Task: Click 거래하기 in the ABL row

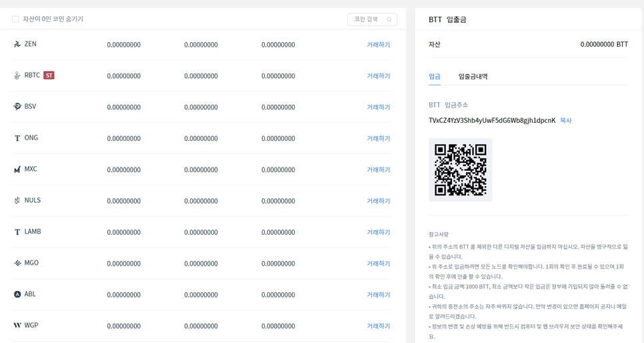Action: point(378,294)
